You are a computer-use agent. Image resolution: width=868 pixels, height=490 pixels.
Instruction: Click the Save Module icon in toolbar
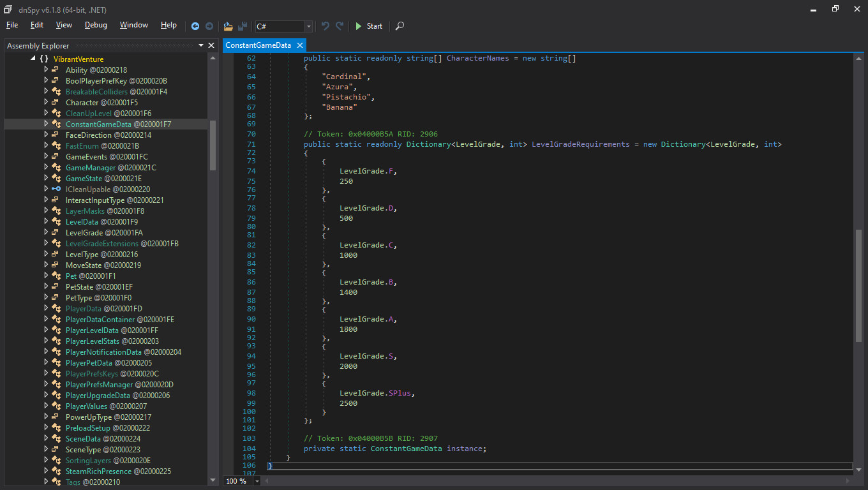tap(242, 26)
